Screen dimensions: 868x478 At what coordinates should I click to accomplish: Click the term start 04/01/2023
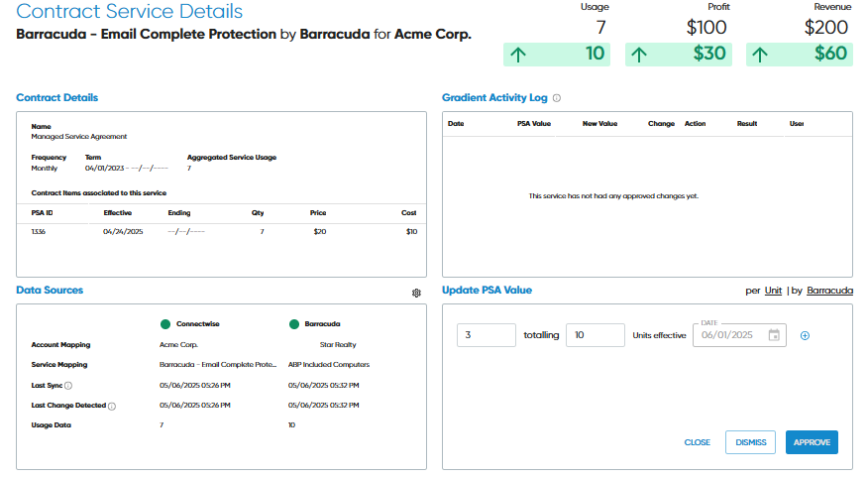pos(105,168)
